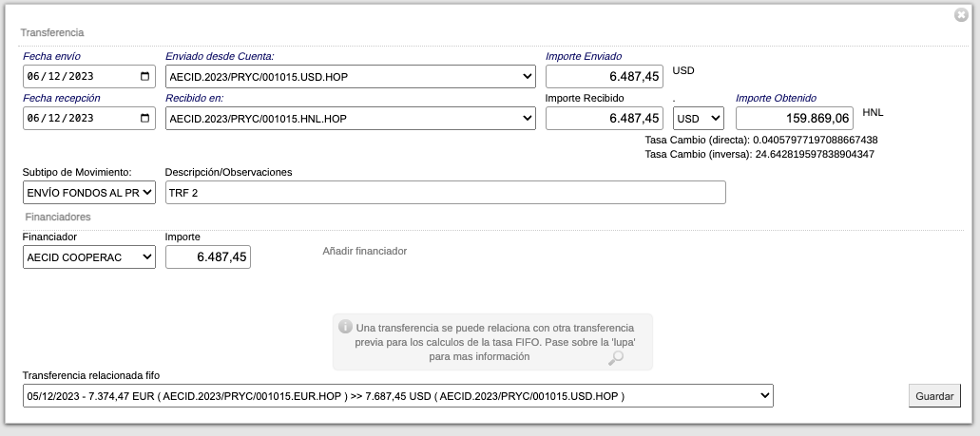This screenshot has height=436, width=980.
Task: Edit the financiador Importe field
Action: 207,257
